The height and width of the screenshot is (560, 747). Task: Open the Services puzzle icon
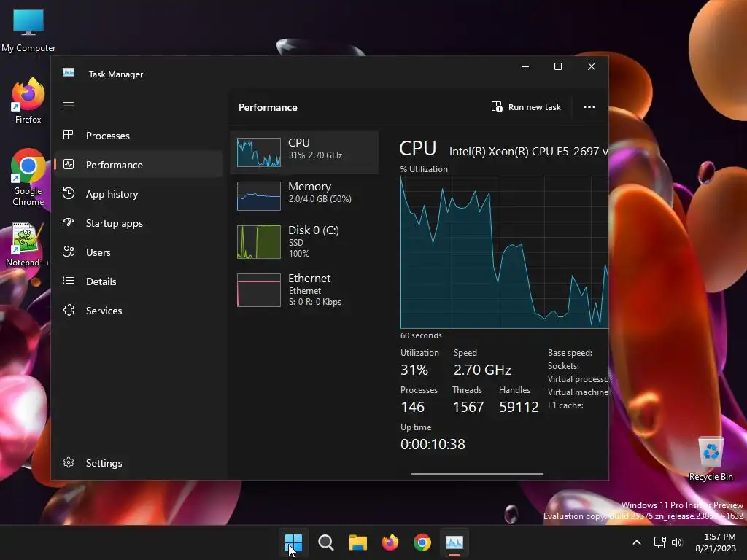point(69,310)
